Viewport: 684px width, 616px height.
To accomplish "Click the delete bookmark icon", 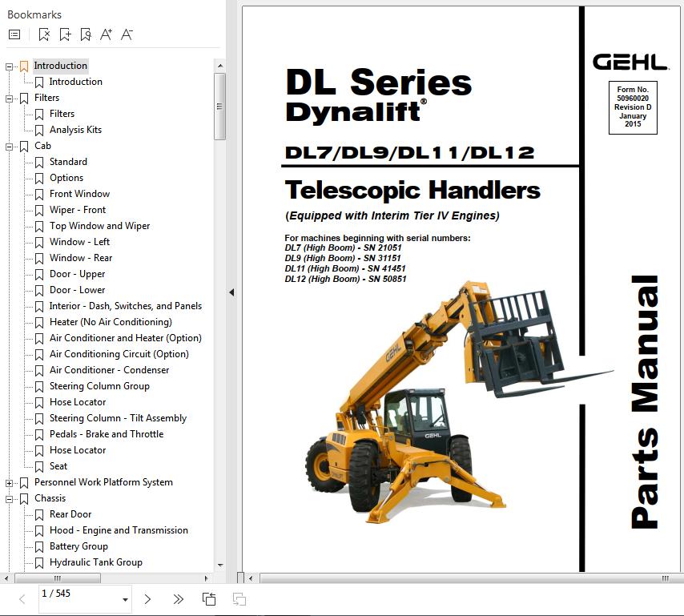I will click(44, 34).
